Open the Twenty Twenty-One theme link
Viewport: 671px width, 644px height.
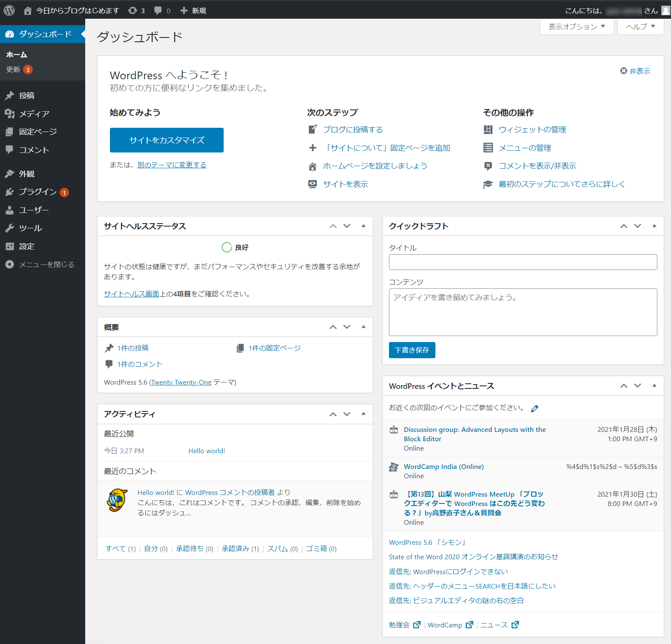[181, 382]
